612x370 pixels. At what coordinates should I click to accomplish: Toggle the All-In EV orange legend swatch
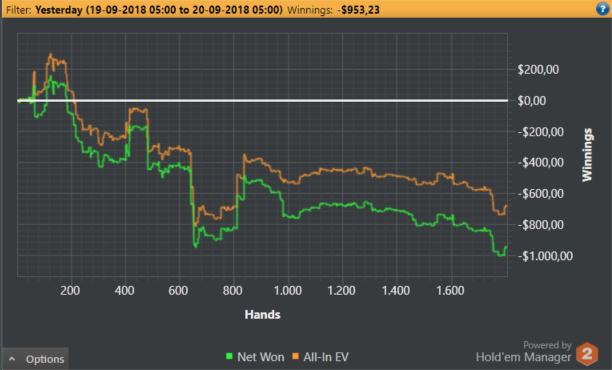tap(295, 356)
